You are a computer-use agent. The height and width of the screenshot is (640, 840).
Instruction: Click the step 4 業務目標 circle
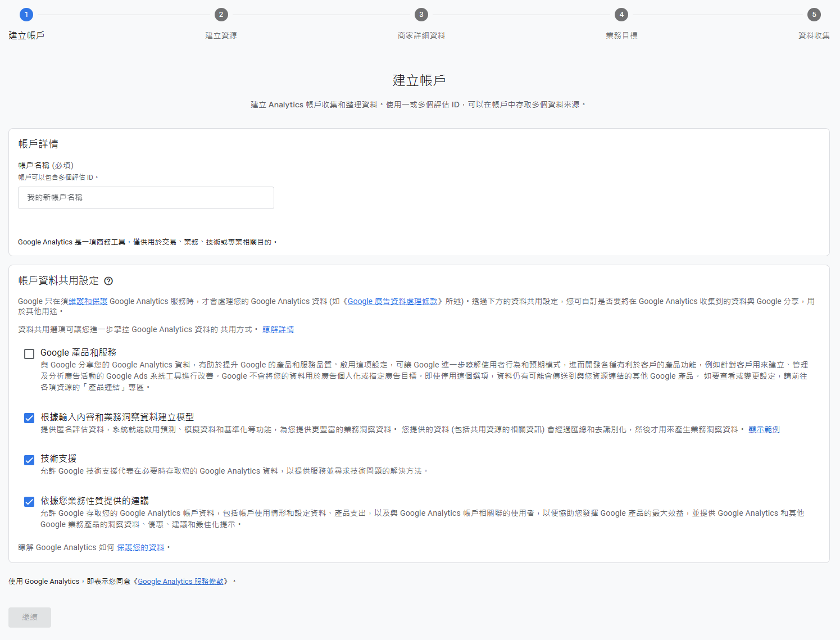(621, 15)
